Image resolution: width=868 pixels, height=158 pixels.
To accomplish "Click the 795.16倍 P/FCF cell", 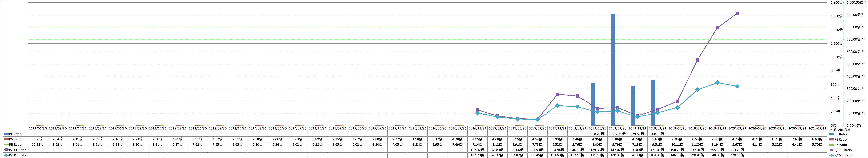I will 717,150.
